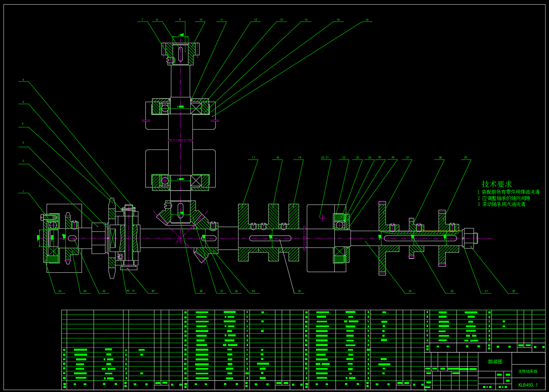Pick the magenta cross mark near callout 20

point(322,218)
